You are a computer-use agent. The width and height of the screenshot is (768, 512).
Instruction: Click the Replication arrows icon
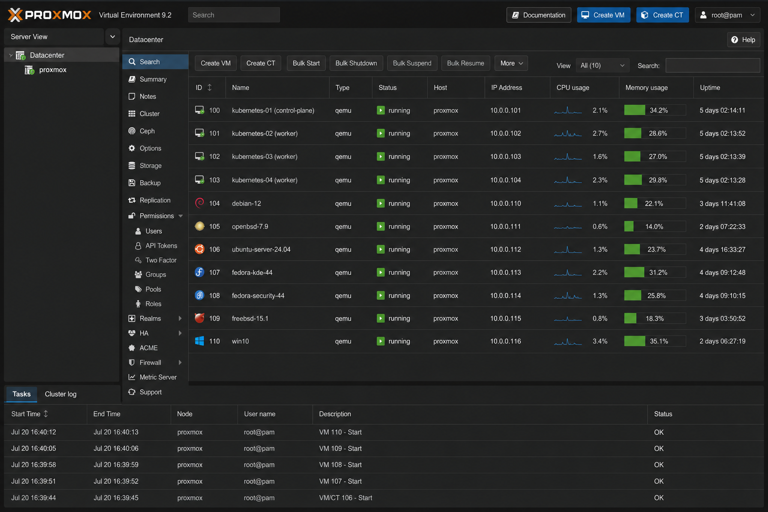(x=132, y=200)
